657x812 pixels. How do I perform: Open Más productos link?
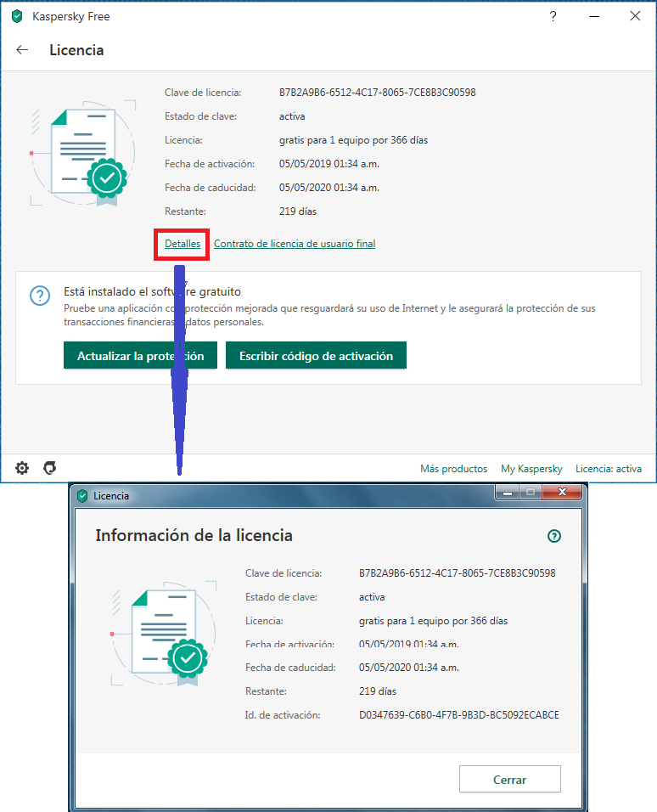coord(453,469)
